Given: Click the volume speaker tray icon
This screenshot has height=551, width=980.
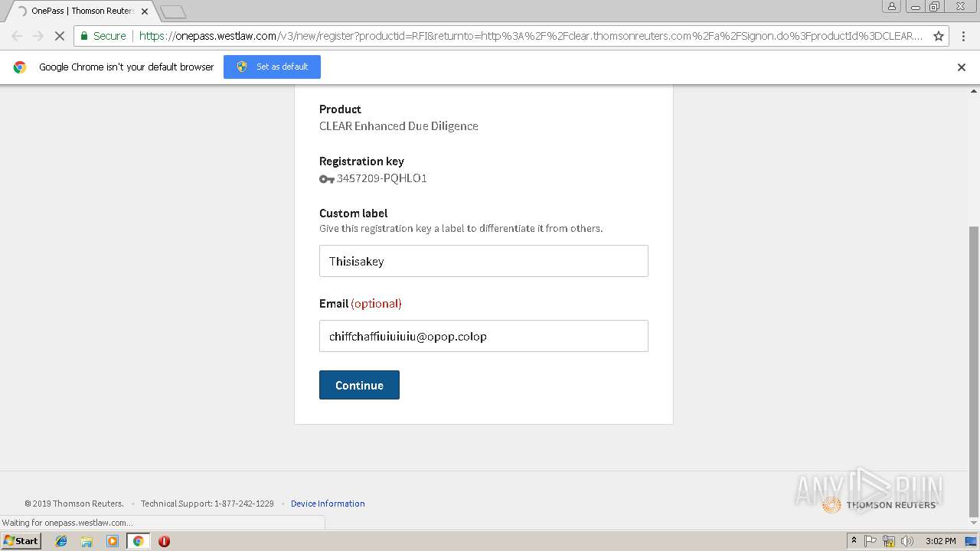Looking at the screenshot, I should pyautogui.click(x=907, y=541).
